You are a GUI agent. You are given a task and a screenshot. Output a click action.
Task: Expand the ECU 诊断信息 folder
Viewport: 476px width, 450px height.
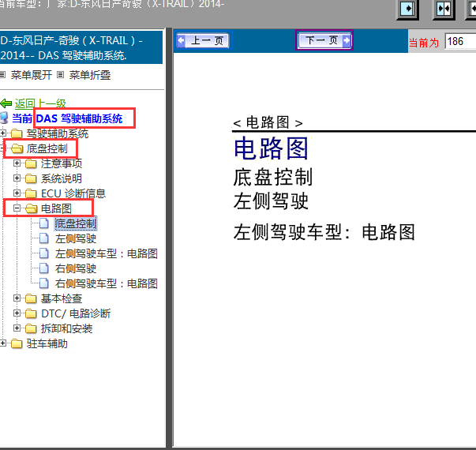click(x=17, y=193)
